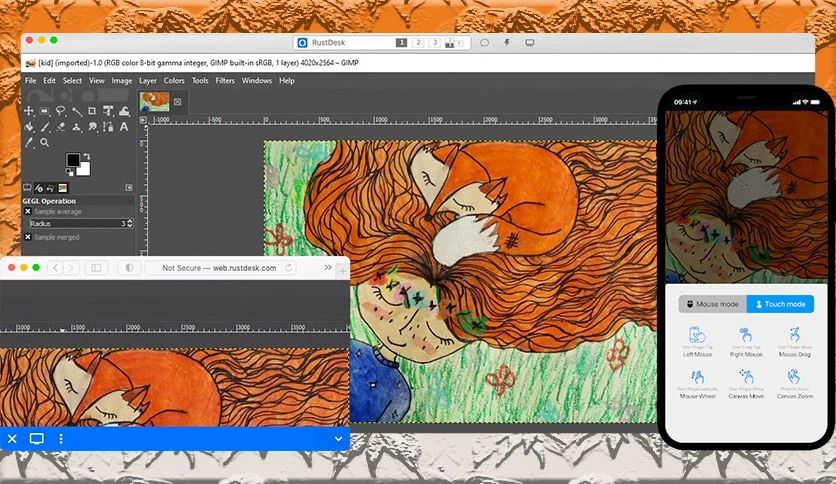Select the Paintbrush tool
The width and height of the screenshot is (836, 484).
(45, 127)
